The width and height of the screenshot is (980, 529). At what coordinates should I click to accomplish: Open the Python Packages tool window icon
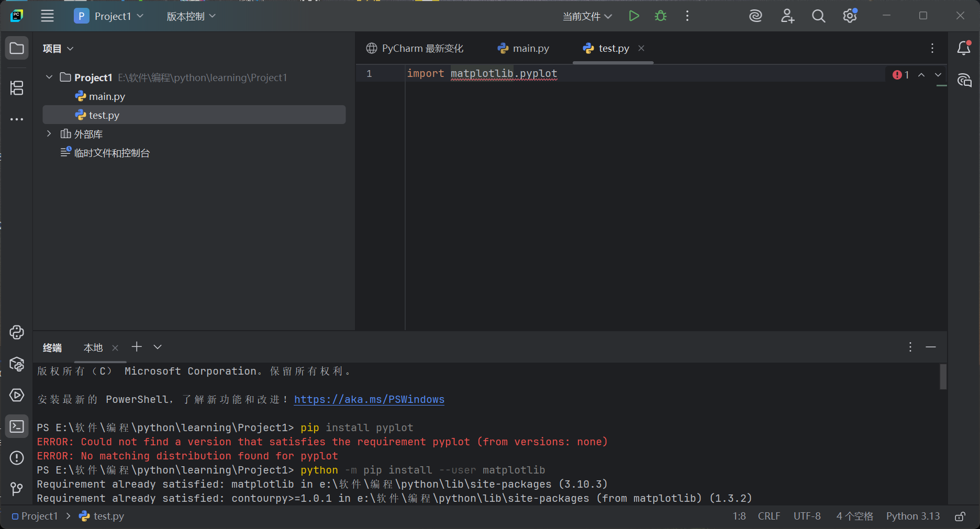pos(17,364)
